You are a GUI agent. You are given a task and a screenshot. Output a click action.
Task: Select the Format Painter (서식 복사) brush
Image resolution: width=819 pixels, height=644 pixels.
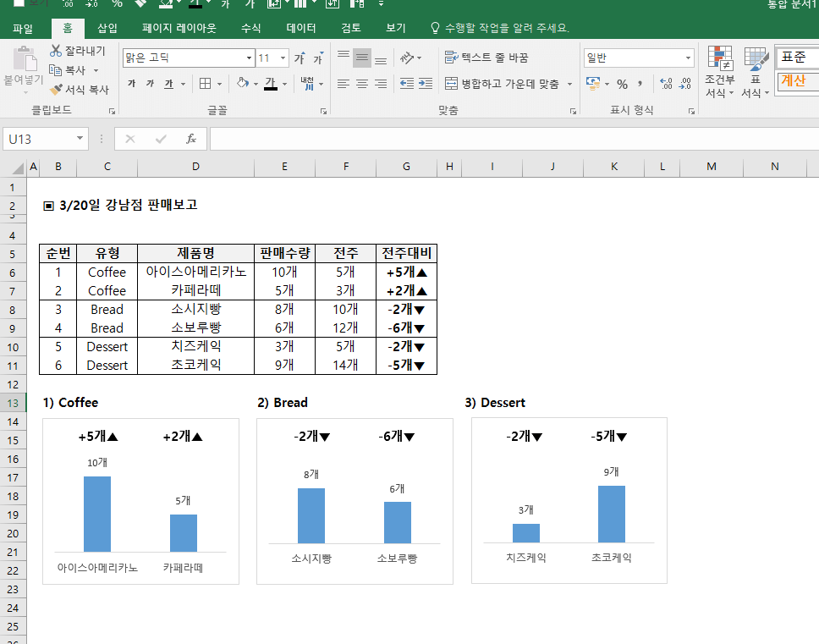tap(55, 90)
